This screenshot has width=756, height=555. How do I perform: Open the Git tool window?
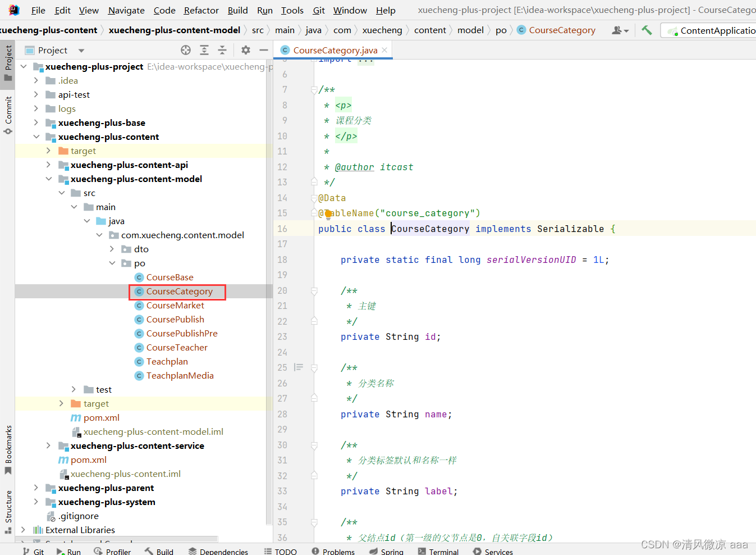pyautogui.click(x=33, y=552)
